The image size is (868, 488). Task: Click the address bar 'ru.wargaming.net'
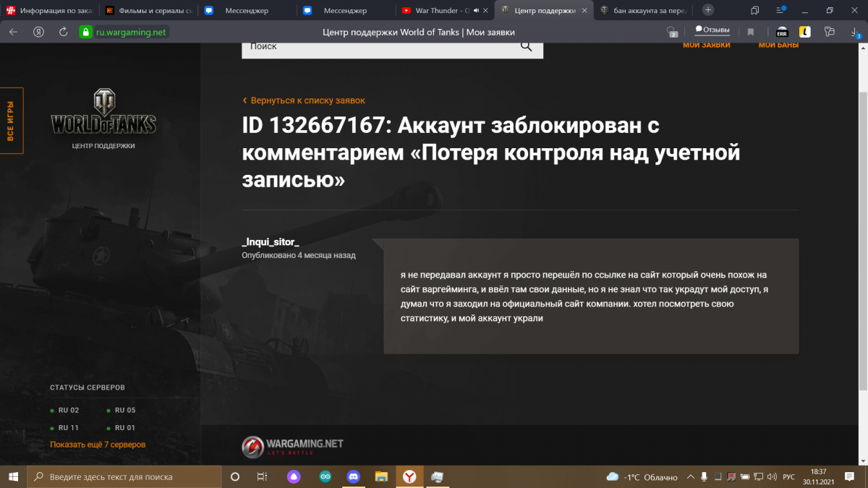click(x=131, y=32)
